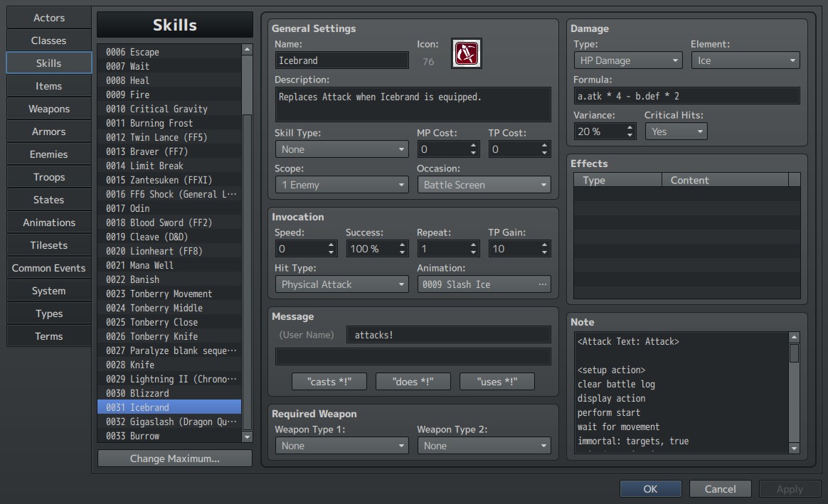Click the Note panel scrollbar thumb
Image resolution: width=828 pixels, height=504 pixels.
click(x=794, y=353)
